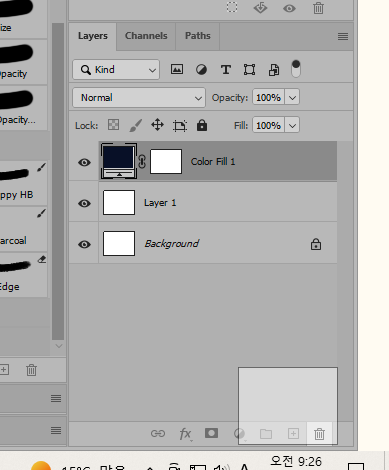The image size is (389, 470).
Task: Lock transparent pixels
Action: pos(113,125)
